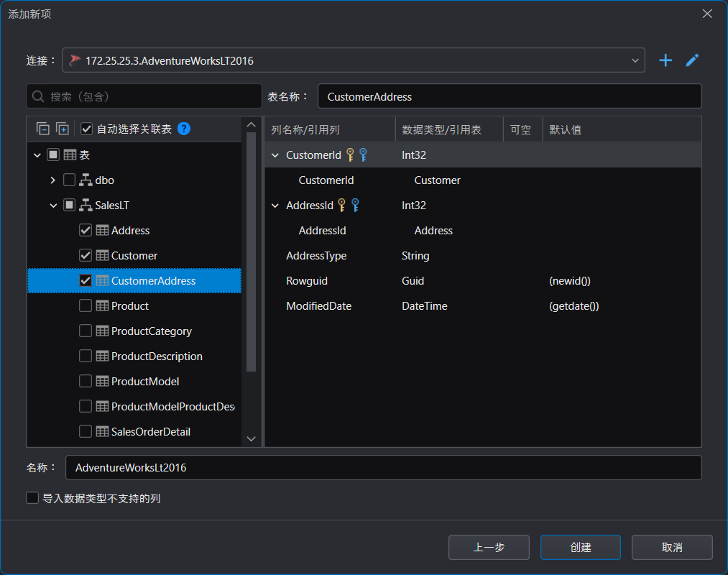This screenshot has width=728, height=575.
Task: Toggle the SalesLT schema checkbox
Action: (x=69, y=205)
